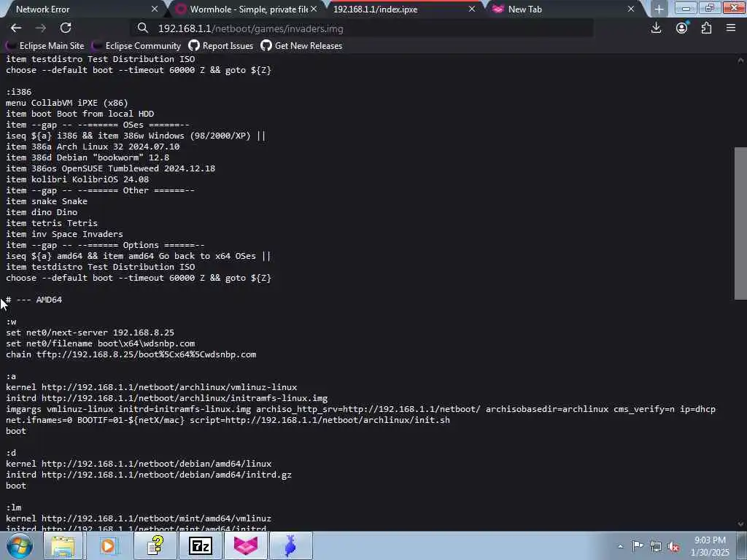Close the Network Error tab

click(x=155, y=9)
